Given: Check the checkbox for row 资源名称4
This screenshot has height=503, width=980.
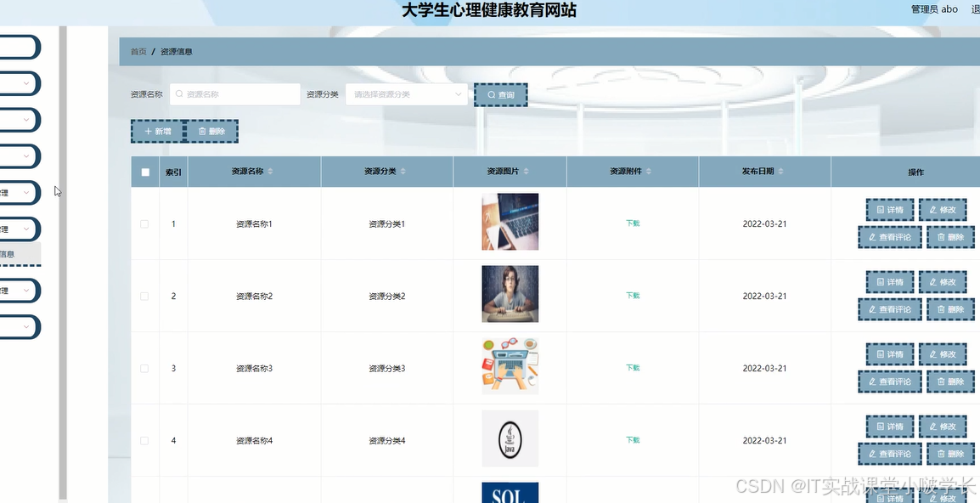Looking at the screenshot, I should pos(144,440).
